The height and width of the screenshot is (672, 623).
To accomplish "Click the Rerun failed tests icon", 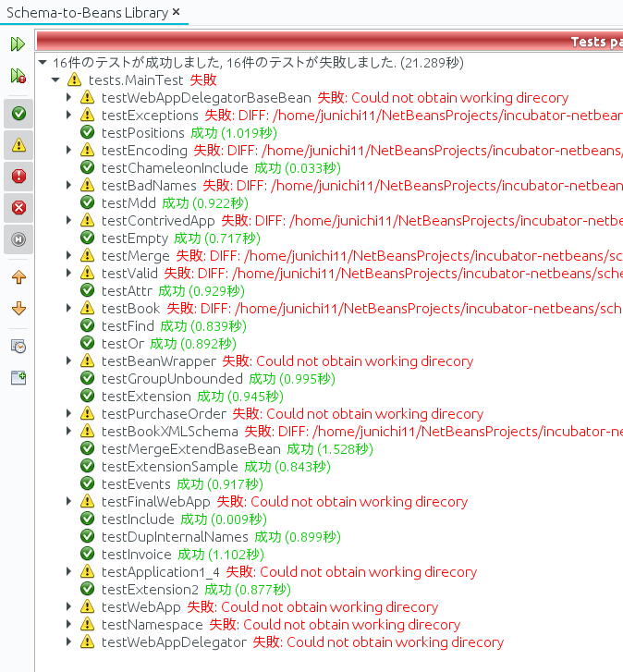I will click(18, 76).
